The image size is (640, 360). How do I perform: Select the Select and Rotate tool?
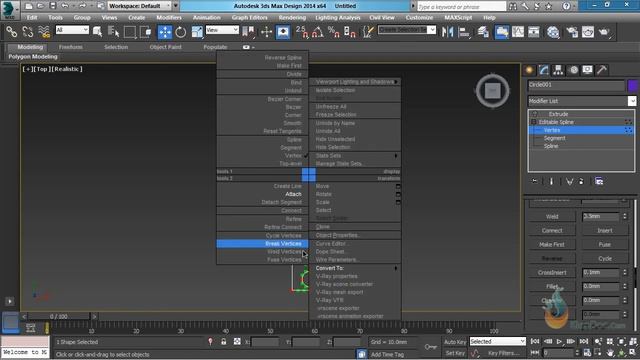coord(181,32)
